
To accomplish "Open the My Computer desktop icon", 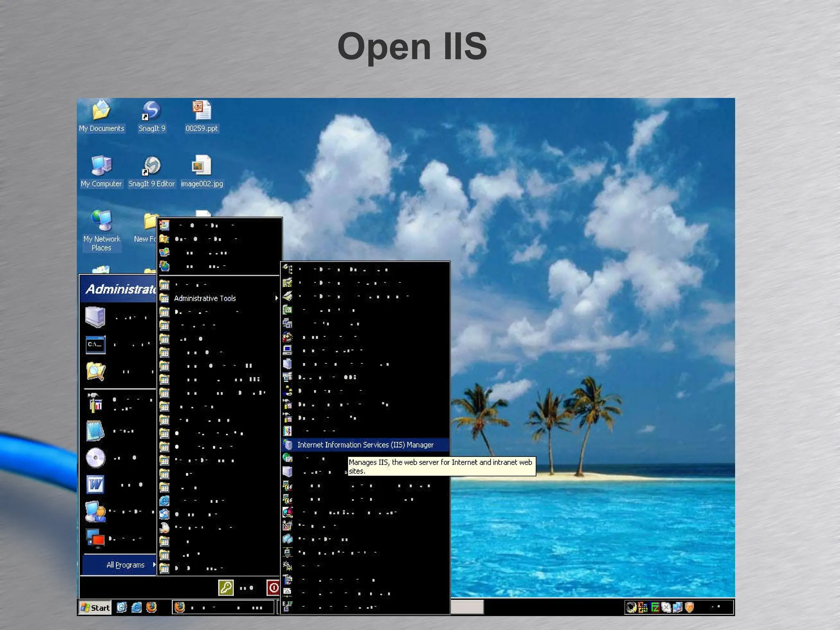I will coord(101,172).
